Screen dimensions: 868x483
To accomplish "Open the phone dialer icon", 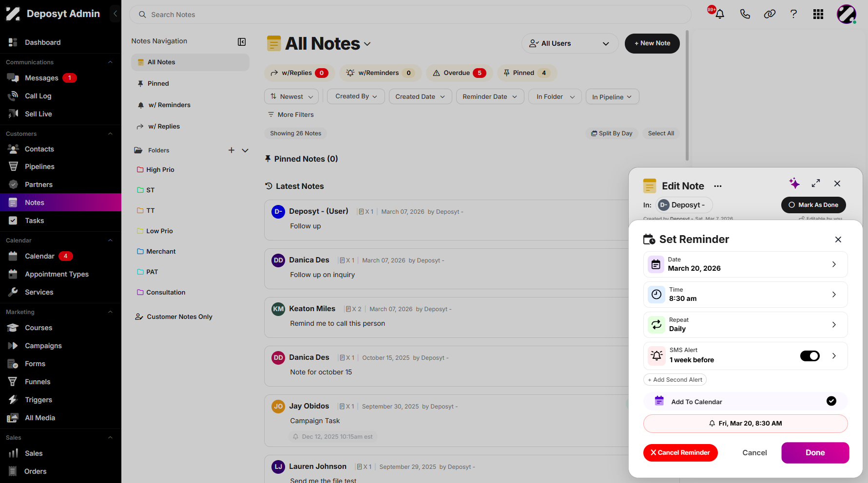I will click(x=745, y=14).
